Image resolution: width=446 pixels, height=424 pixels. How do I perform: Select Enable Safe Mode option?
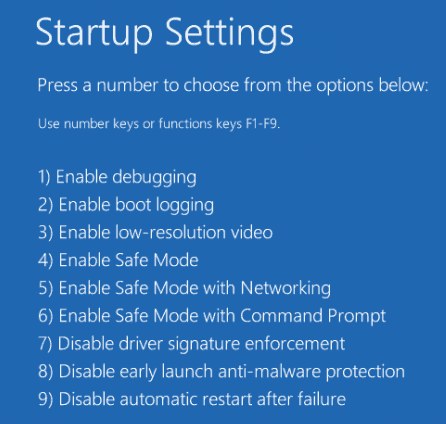[118, 260]
